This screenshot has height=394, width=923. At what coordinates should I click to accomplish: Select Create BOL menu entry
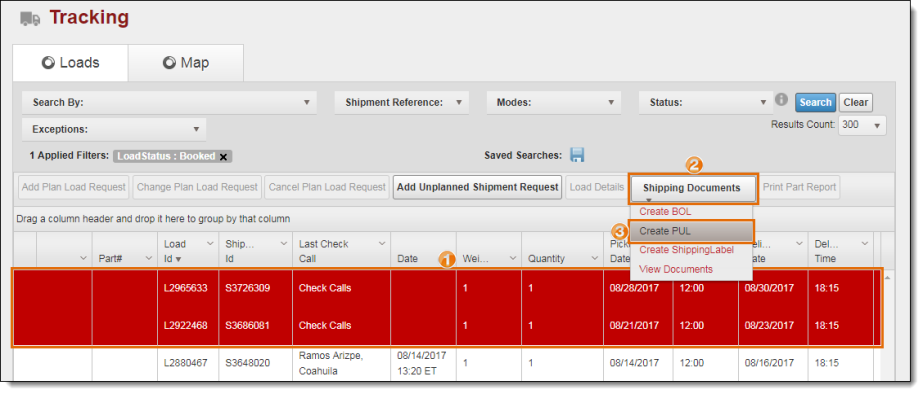click(665, 211)
